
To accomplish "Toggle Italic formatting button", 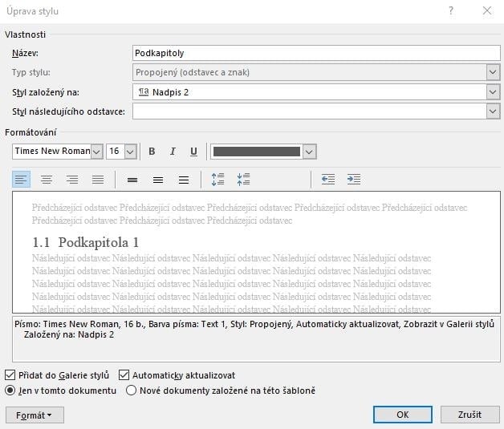I will (173, 152).
